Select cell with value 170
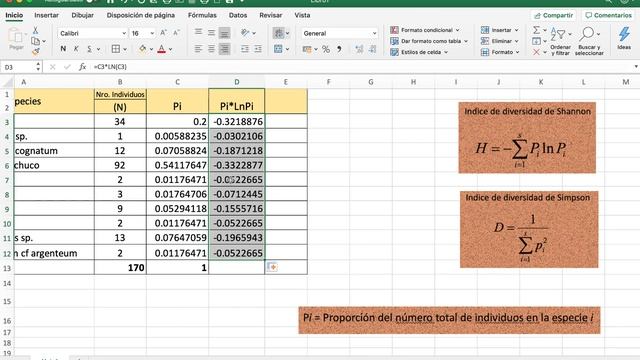Viewport: 640px width, 360px height. pos(120,267)
